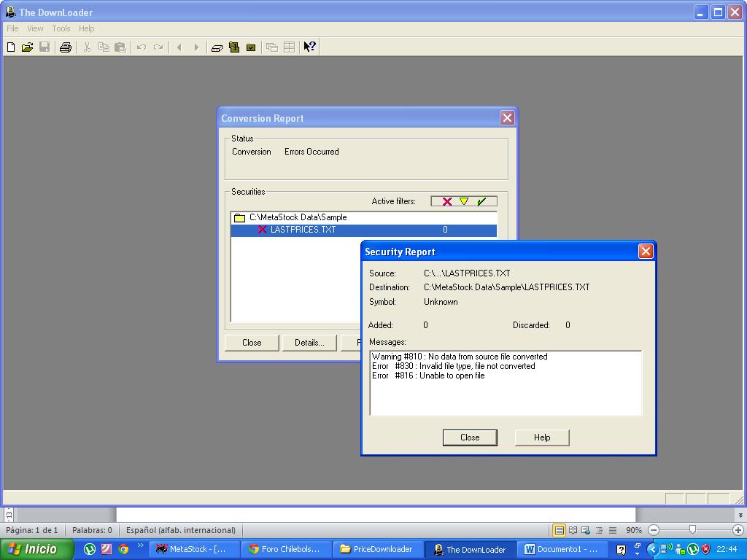
Task: Expand hidden system tray icons arrow
Action: (651, 549)
